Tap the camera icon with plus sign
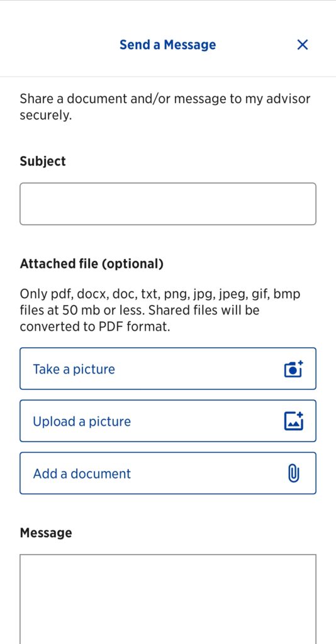This screenshot has width=336, height=644. [x=294, y=369]
